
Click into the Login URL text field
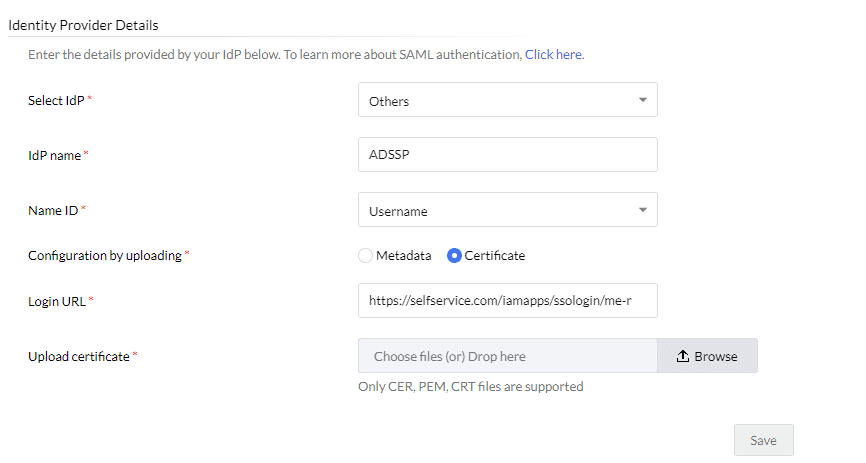pos(507,299)
